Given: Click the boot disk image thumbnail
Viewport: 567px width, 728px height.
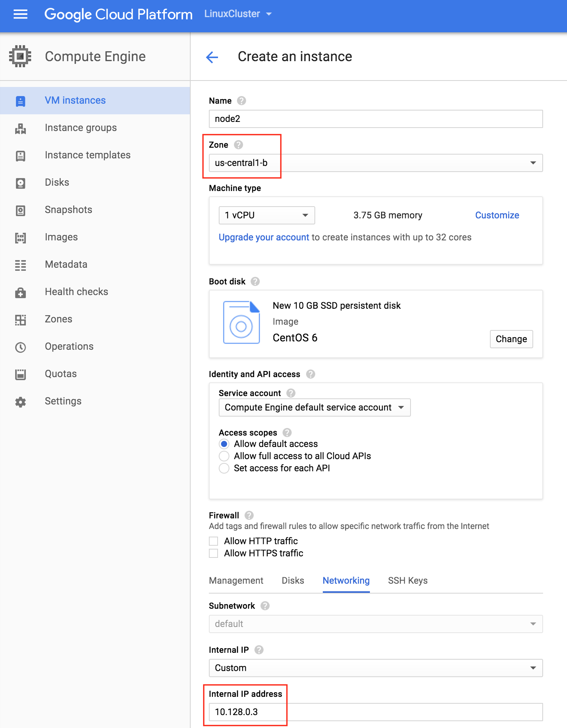Looking at the screenshot, I should (x=242, y=322).
